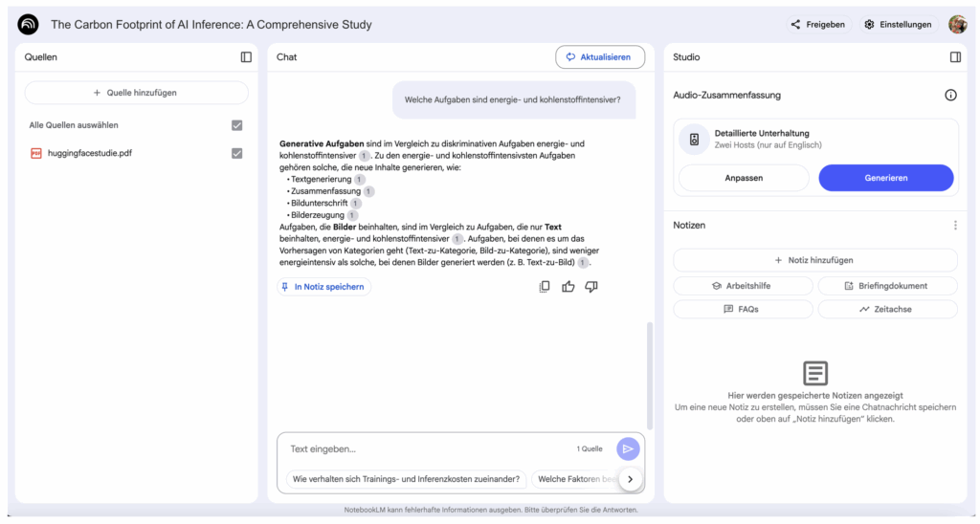Collapse the Studio panel via its icon
This screenshot has height=524, width=980.
point(955,57)
